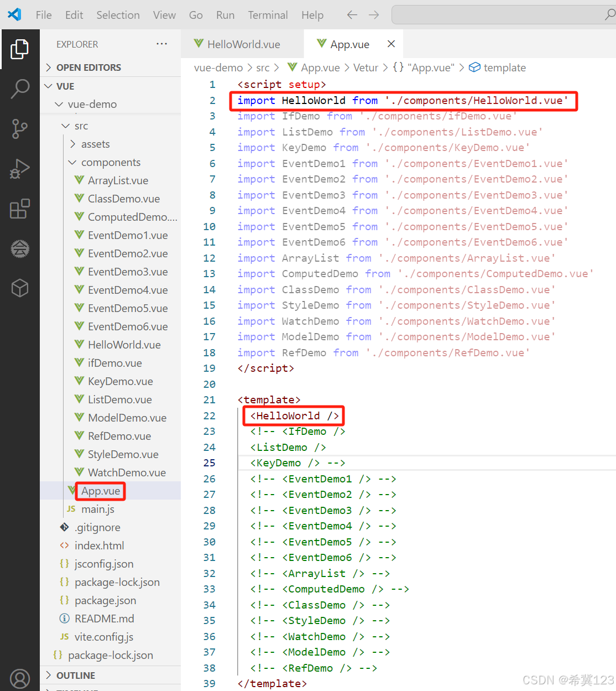Click the Vetur breadcrumb segment
The width and height of the screenshot is (616, 691).
point(366,67)
